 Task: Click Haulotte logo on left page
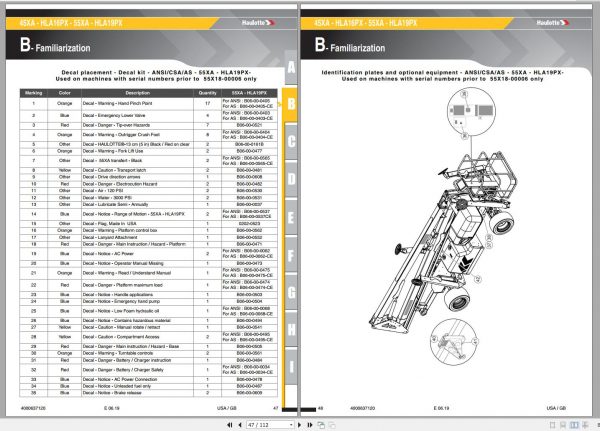tap(258, 23)
